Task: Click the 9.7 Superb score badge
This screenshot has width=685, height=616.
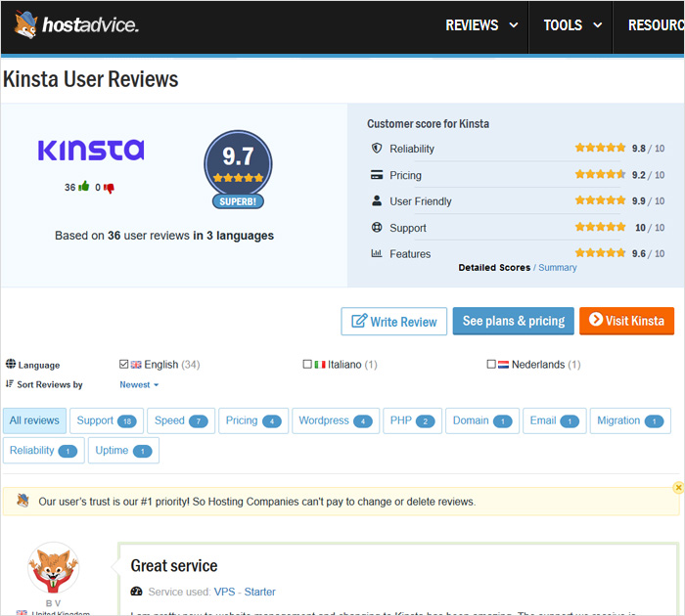Action: click(238, 169)
